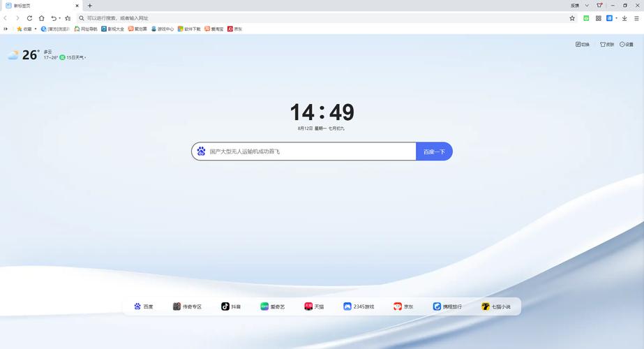Expand the dropdown arrow beside blue extension icon

617,18
